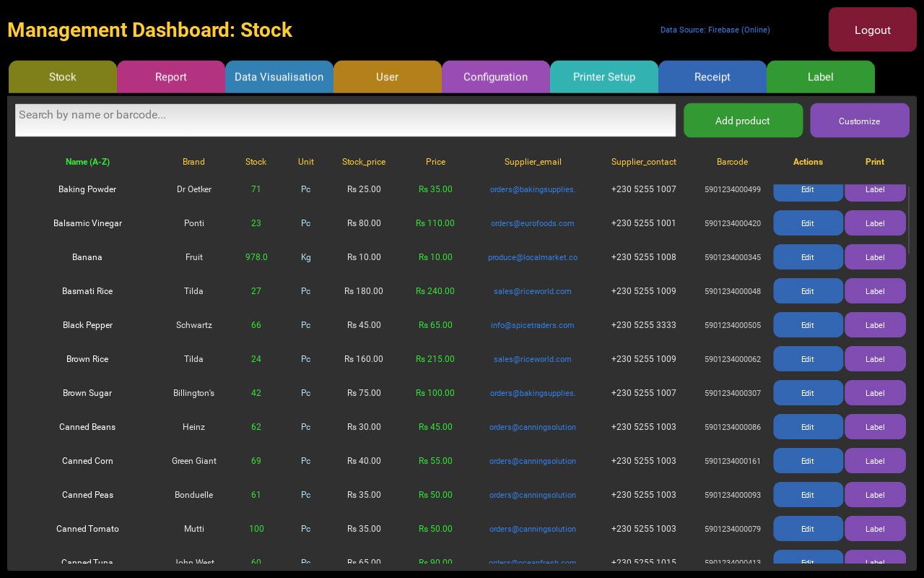
Task: Click email produce@localmarket.co in Banana row
Action: click(x=533, y=257)
